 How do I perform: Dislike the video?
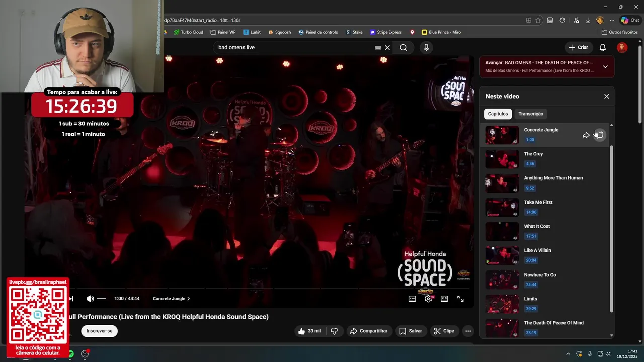[x=334, y=331]
